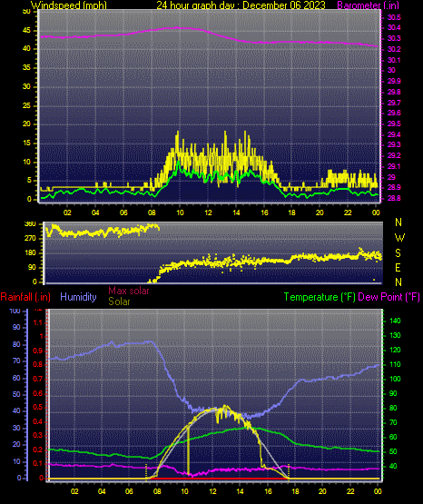Image resolution: width=423 pixels, height=504 pixels.
Task: Click the 1.1 rainfall axis value
Action: [38, 322]
